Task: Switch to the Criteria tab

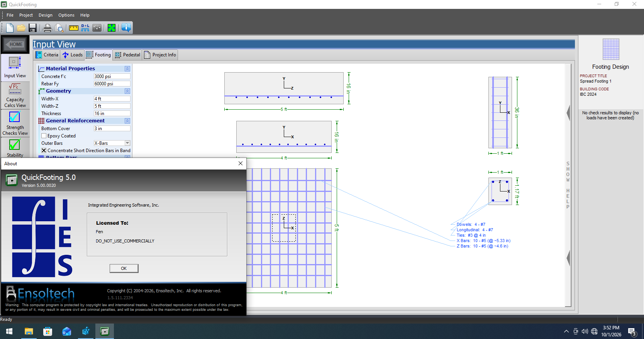Action: 47,55
